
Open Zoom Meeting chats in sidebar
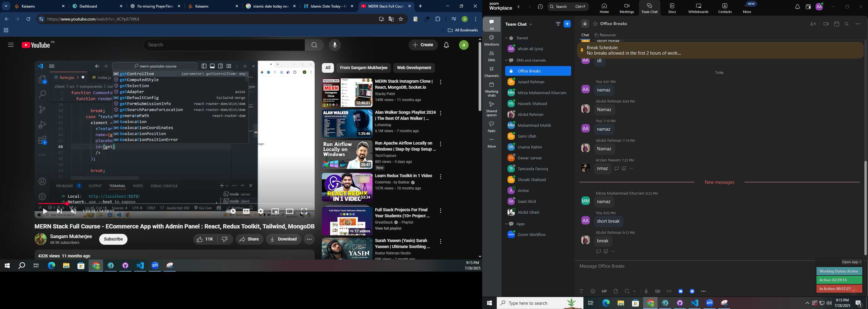pyautogui.click(x=492, y=89)
